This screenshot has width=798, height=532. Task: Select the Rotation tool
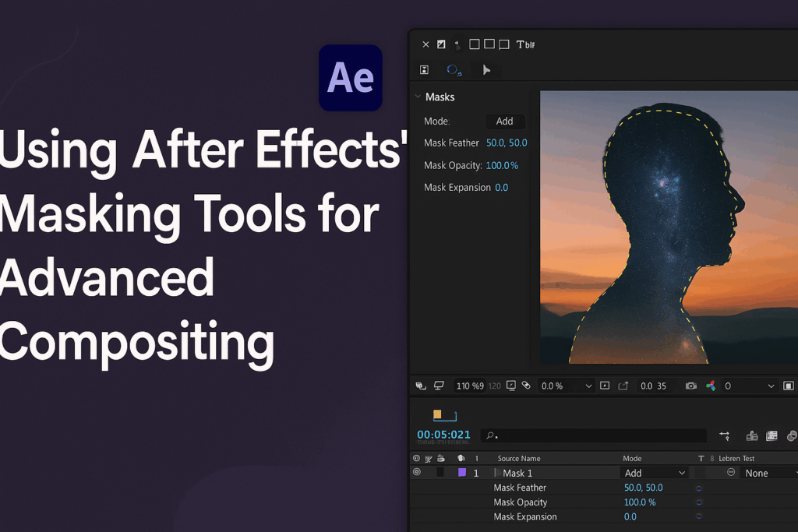tap(453, 69)
